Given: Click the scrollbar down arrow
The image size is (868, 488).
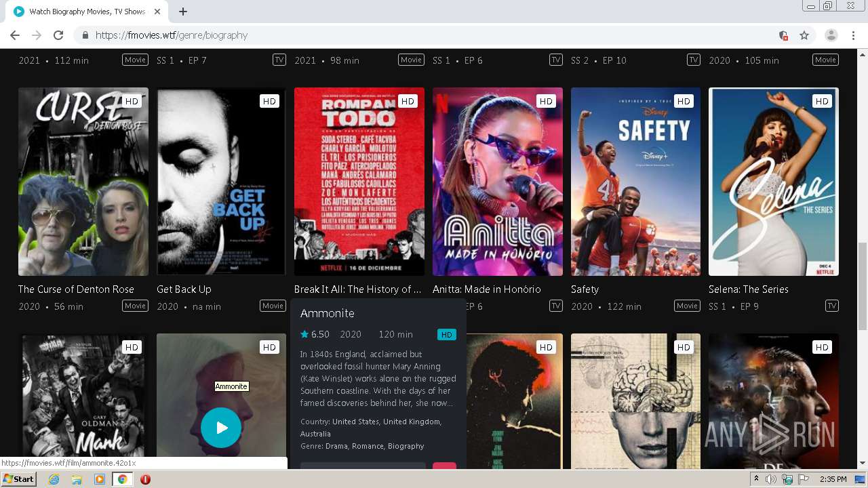Looking at the screenshot, I should click(862, 463).
